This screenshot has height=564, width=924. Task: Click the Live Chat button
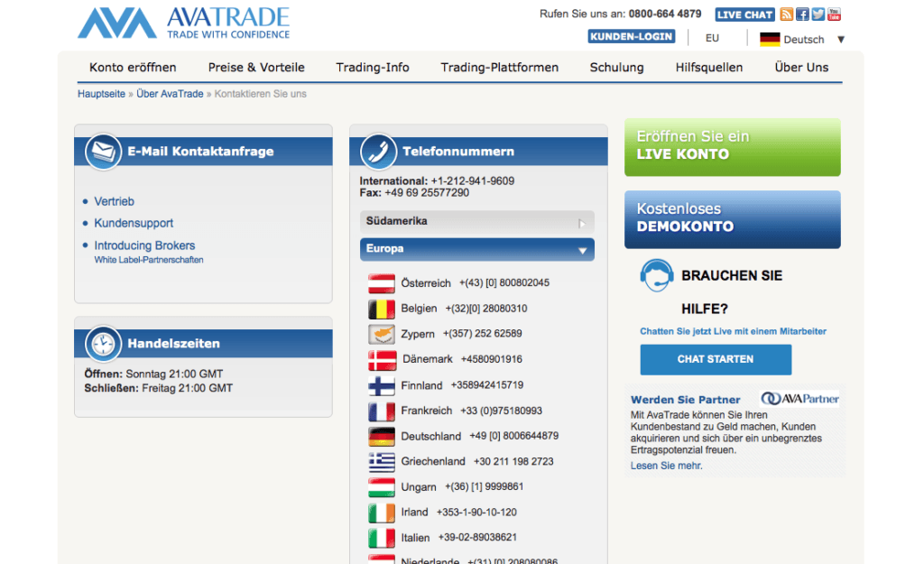point(744,14)
